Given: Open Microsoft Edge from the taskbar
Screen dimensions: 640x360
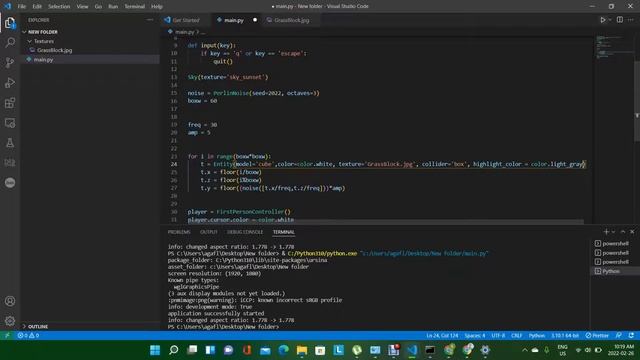Looking at the screenshot, I should tap(283, 350).
